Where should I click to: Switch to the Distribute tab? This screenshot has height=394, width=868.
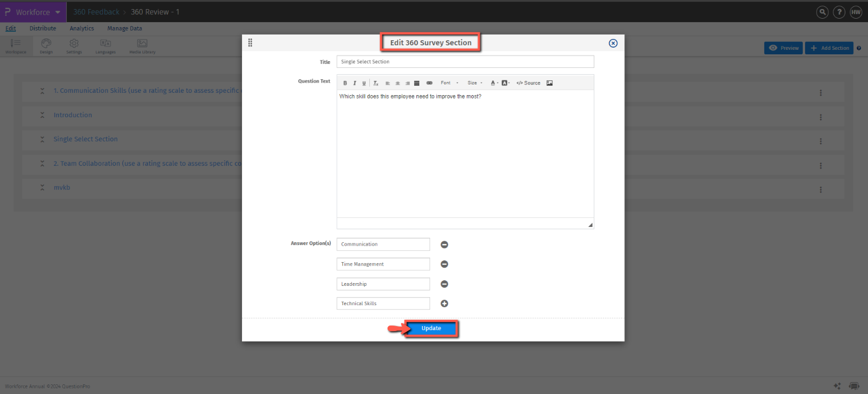pos(42,28)
